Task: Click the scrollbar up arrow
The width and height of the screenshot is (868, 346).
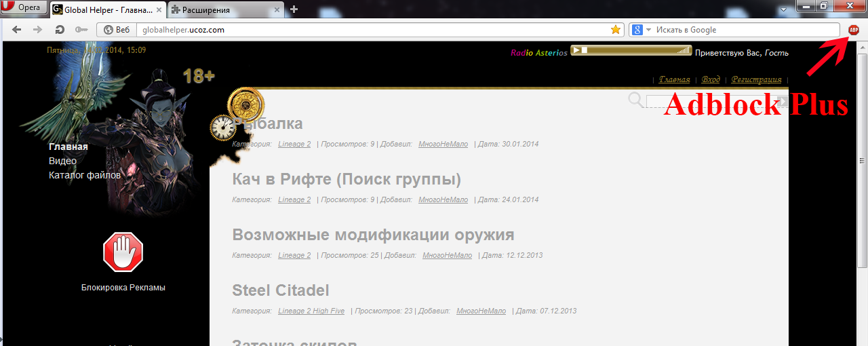Action: (x=863, y=48)
